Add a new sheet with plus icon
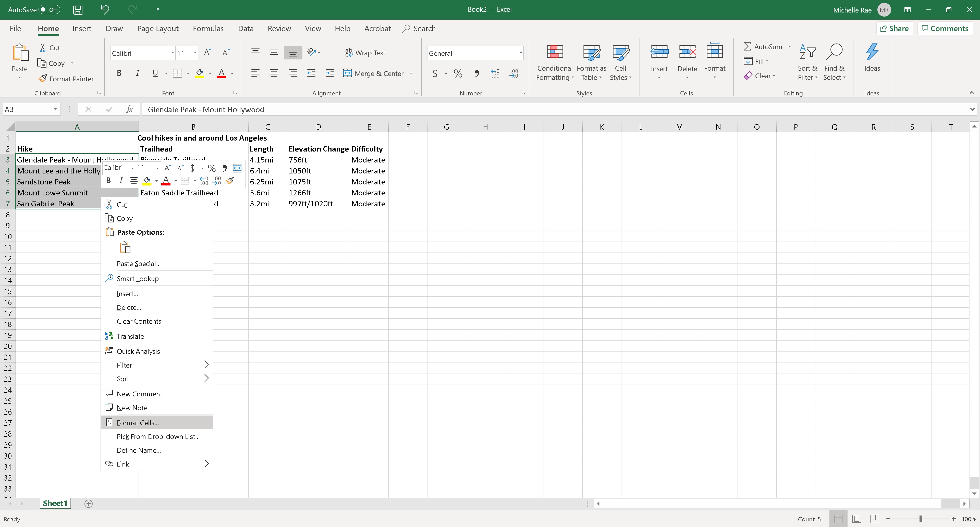 point(88,504)
